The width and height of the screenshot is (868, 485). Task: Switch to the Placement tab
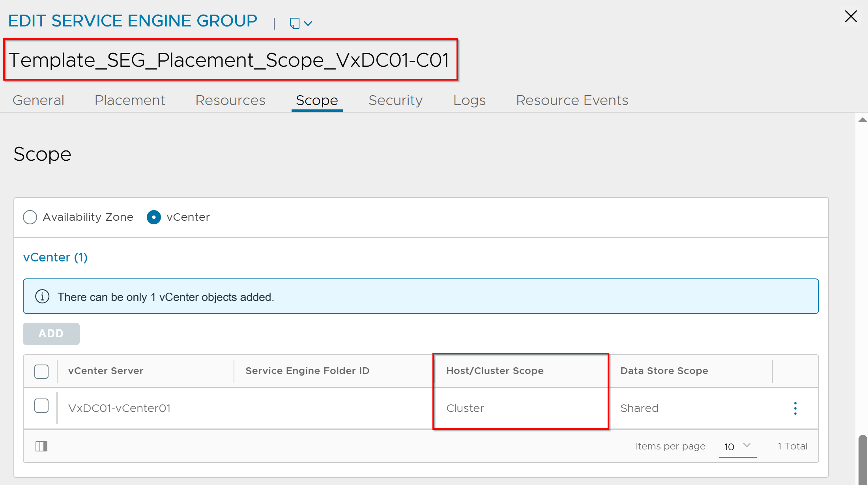(x=130, y=100)
